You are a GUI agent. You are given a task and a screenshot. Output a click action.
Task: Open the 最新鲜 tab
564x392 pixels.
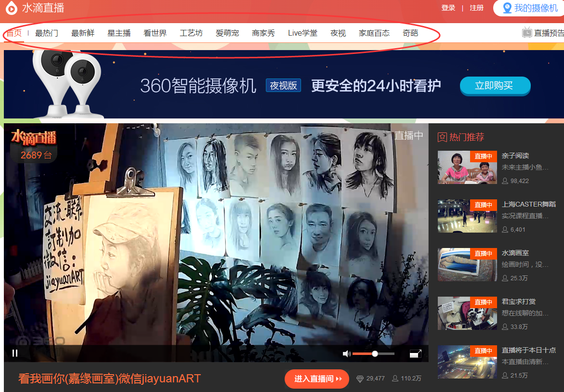point(83,33)
